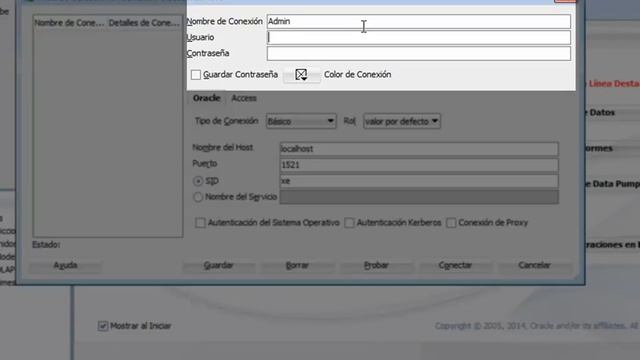Enable the Guardar Contraseña checkbox

(x=196, y=75)
